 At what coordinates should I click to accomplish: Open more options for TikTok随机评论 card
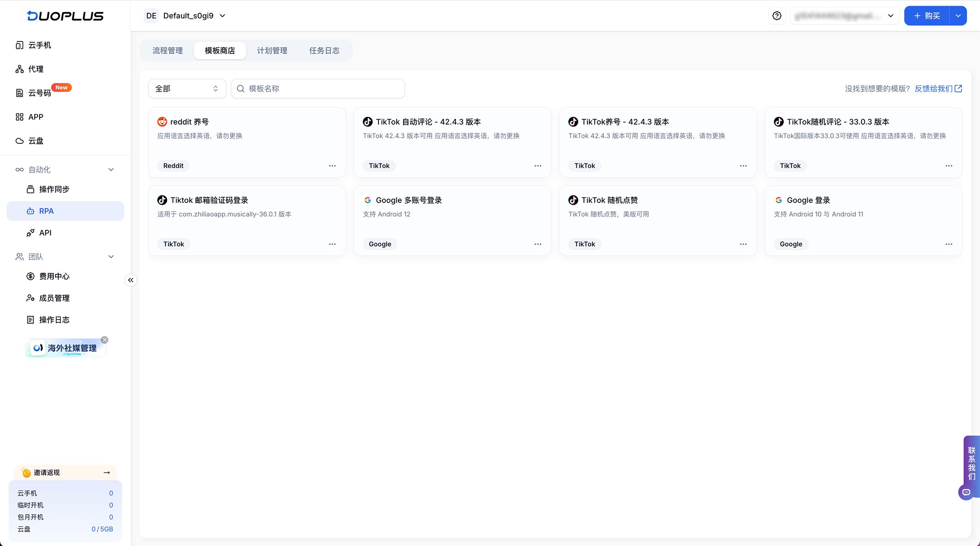949,166
